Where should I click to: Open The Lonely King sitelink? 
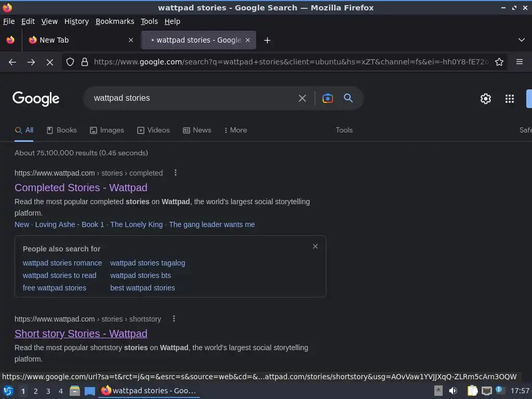137,224
